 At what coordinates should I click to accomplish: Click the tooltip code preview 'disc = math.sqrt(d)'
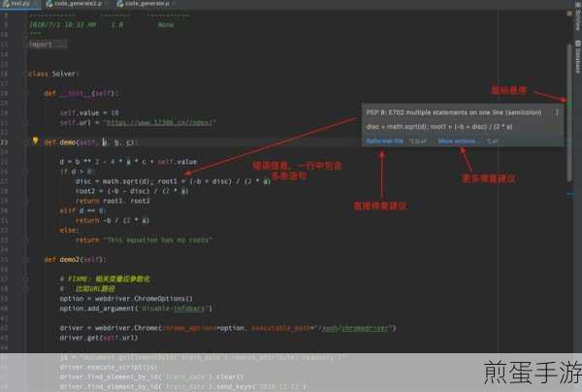pos(438,127)
